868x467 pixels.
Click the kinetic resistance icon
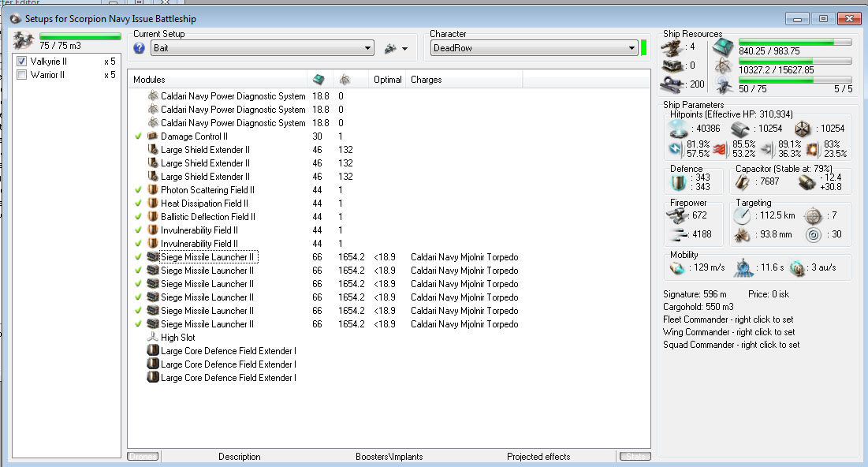[767, 148]
